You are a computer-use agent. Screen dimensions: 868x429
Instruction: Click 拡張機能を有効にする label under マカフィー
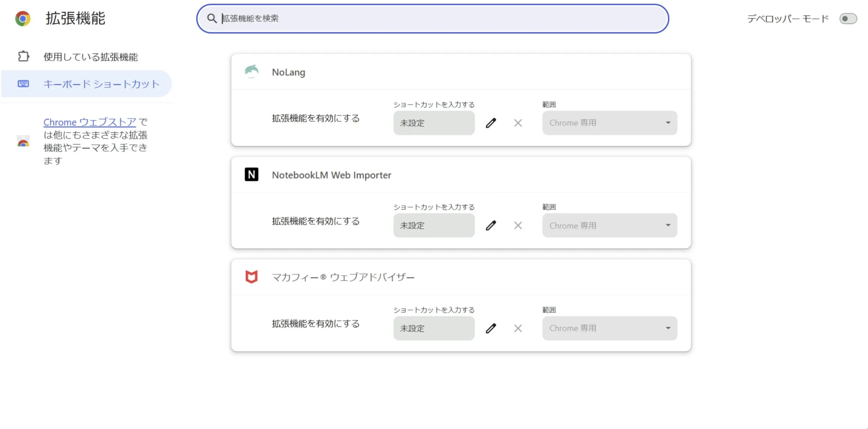(x=316, y=324)
